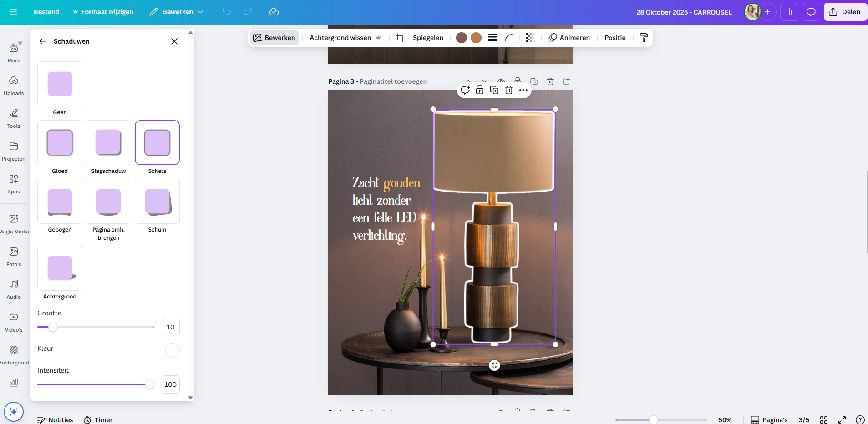This screenshot has height=424, width=868.
Task: Select the Gloed shadow style
Action: click(60, 142)
